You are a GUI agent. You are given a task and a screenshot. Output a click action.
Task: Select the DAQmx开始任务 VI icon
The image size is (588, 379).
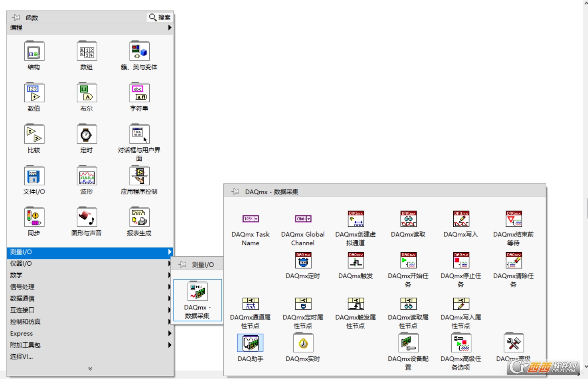coord(408,260)
